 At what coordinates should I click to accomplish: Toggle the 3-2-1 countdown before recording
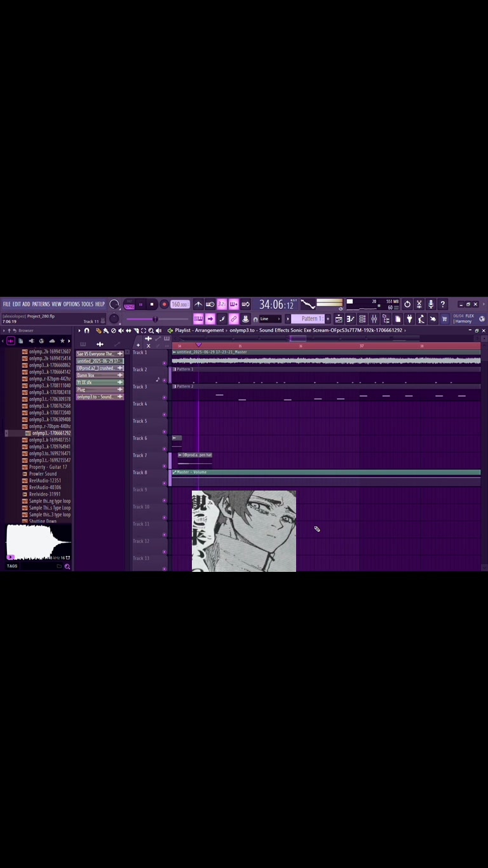pyautogui.click(x=222, y=304)
